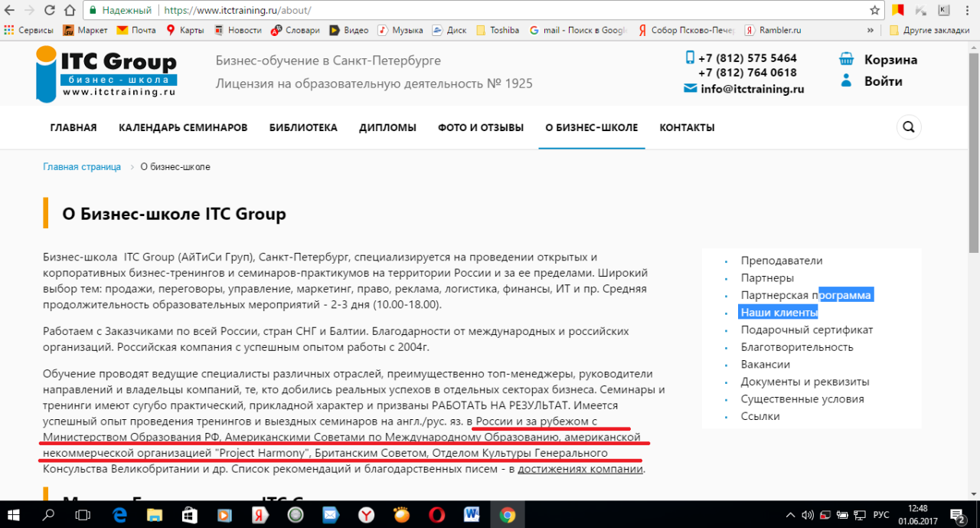Open the Вакансии sidebar link
Viewport: 980px width, 528px height.
[766, 364]
